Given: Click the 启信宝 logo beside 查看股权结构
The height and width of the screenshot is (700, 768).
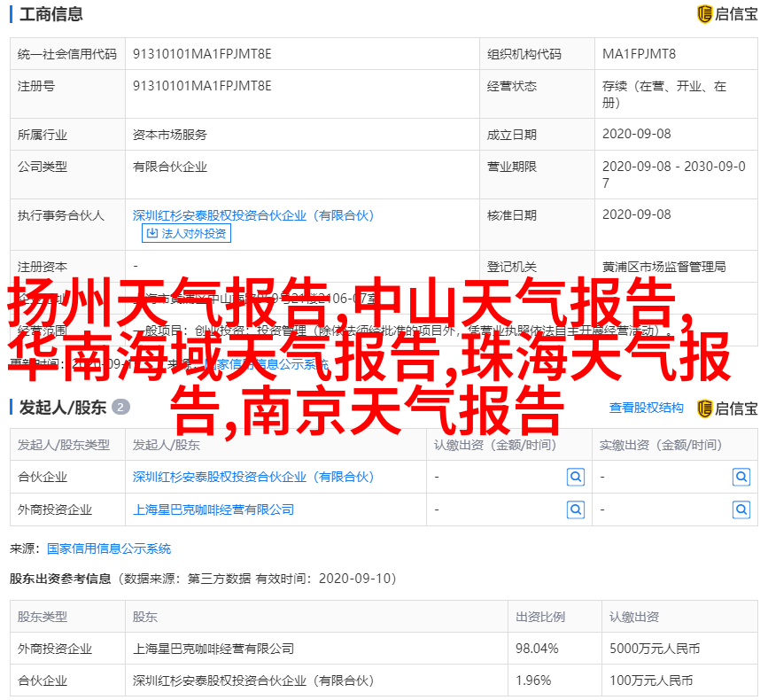Looking at the screenshot, I should tap(727, 408).
